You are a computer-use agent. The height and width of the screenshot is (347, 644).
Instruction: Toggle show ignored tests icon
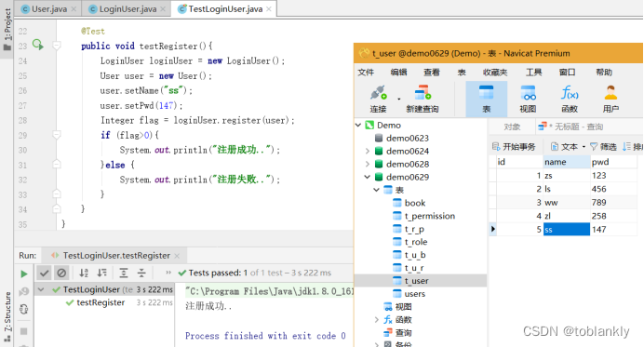tap(61, 273)
